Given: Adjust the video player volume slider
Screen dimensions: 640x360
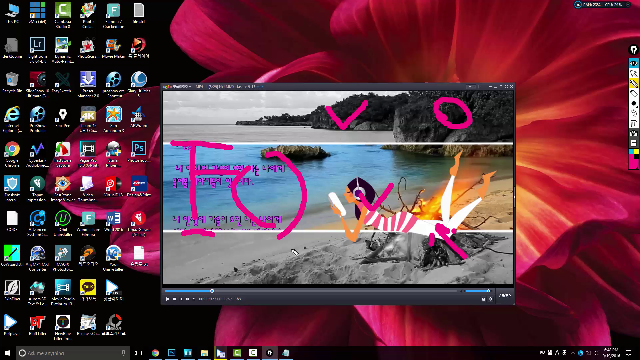Looking at the screenshot, I should (477, 291).
